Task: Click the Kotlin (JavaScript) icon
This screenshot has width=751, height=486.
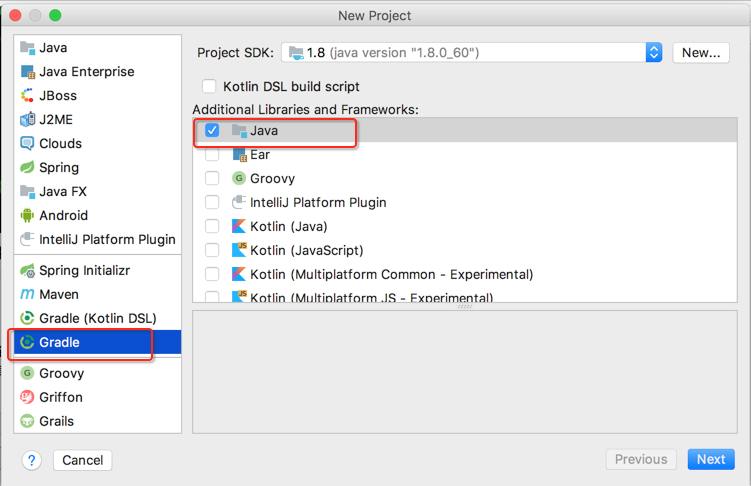Action: coord(239,250)
